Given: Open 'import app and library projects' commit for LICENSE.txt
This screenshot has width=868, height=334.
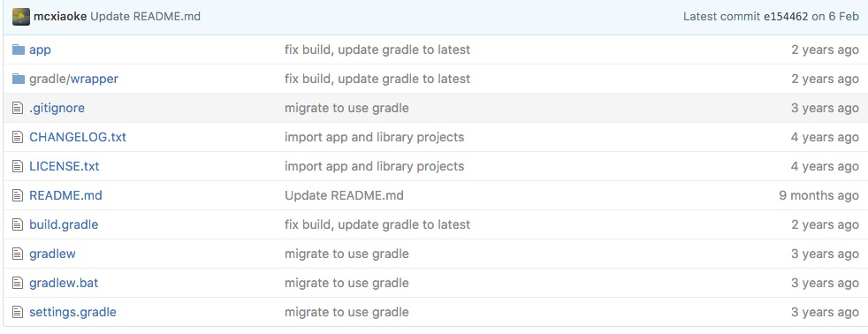Looking at the screenshot, I should pos(374,166).
